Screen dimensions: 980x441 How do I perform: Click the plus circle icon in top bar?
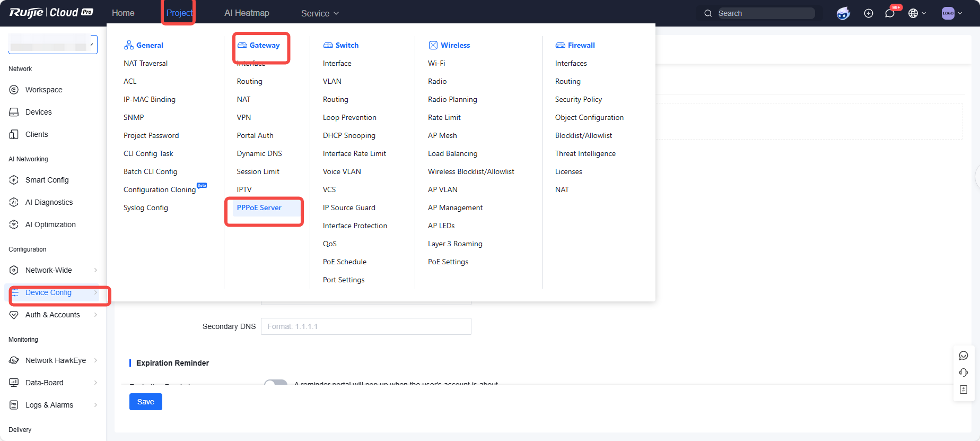pyautogui.click(x=869, y=13)
